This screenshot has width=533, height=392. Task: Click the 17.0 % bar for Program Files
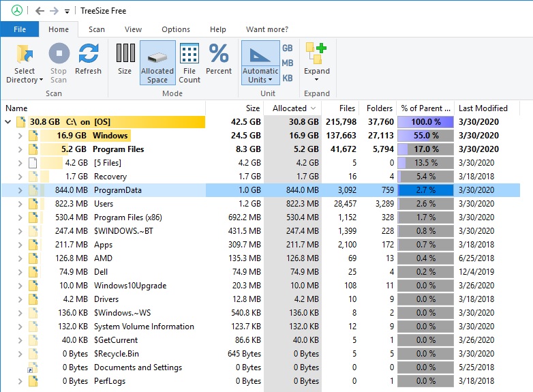pos(425,149)
